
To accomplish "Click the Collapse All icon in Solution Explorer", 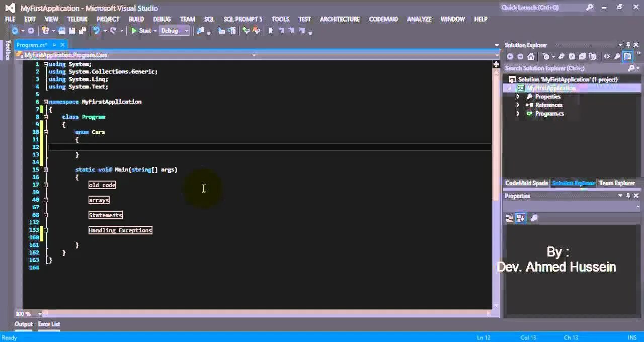I will point(582,57).
